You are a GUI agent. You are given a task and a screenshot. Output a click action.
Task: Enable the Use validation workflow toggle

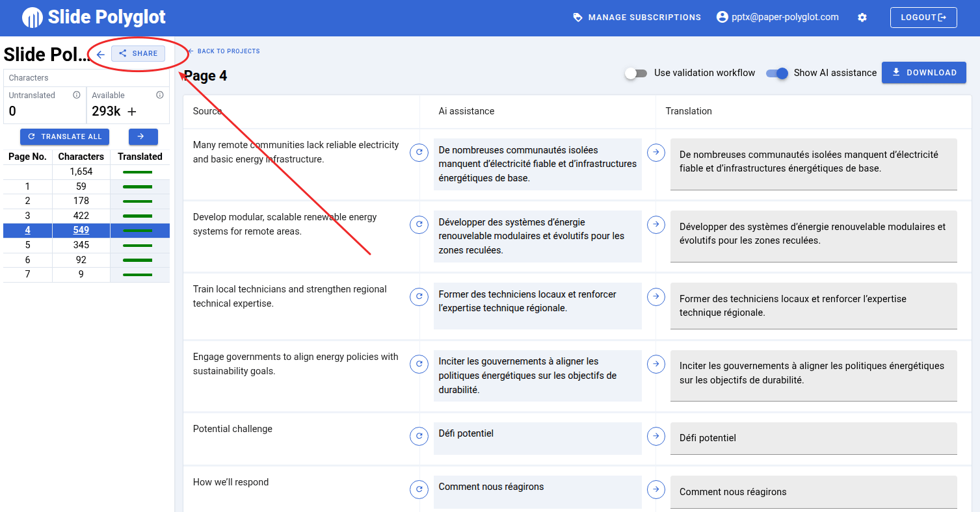[636, 73]
